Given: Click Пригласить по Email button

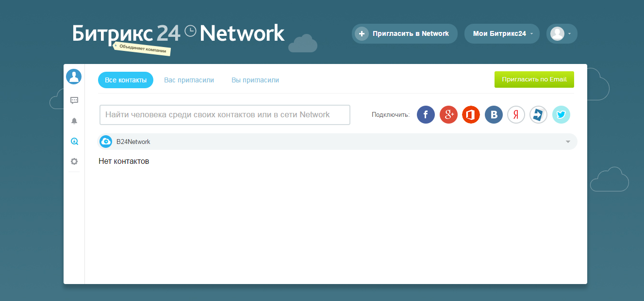Looking at the screenshot, I should click(534, 79).
